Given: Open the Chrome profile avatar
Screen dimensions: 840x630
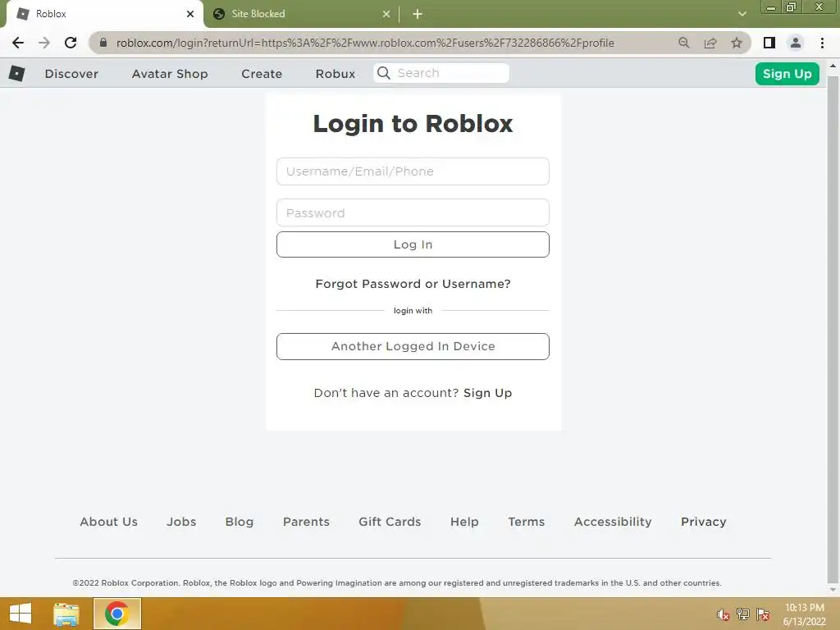Looking at the screenshot, I should pos(796,43).
